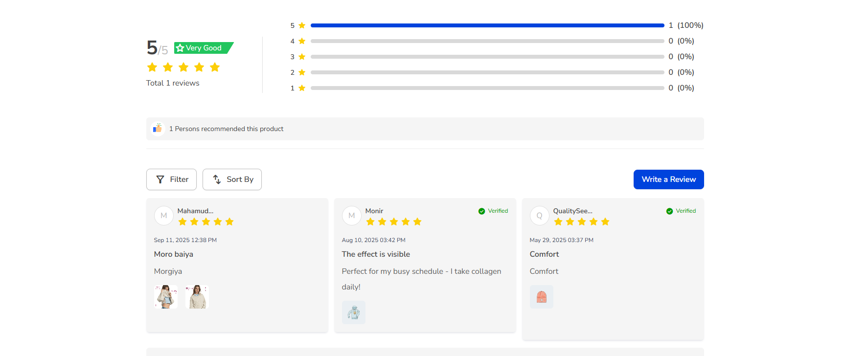868x356 pixels.
Task: Click the "The effect is visible" review title
Action: [x=376, y=254]
